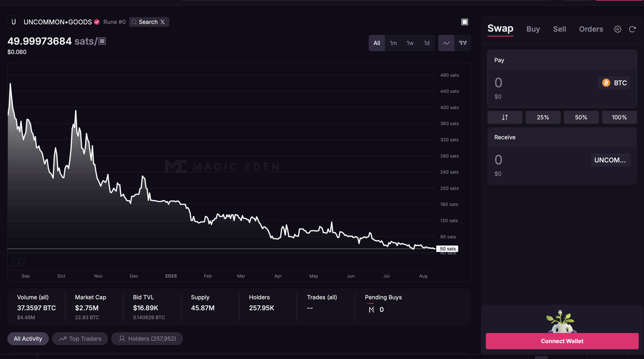Toggle the chart fullscreen square icon
The image size is (644, 359).
coord(465,22)
